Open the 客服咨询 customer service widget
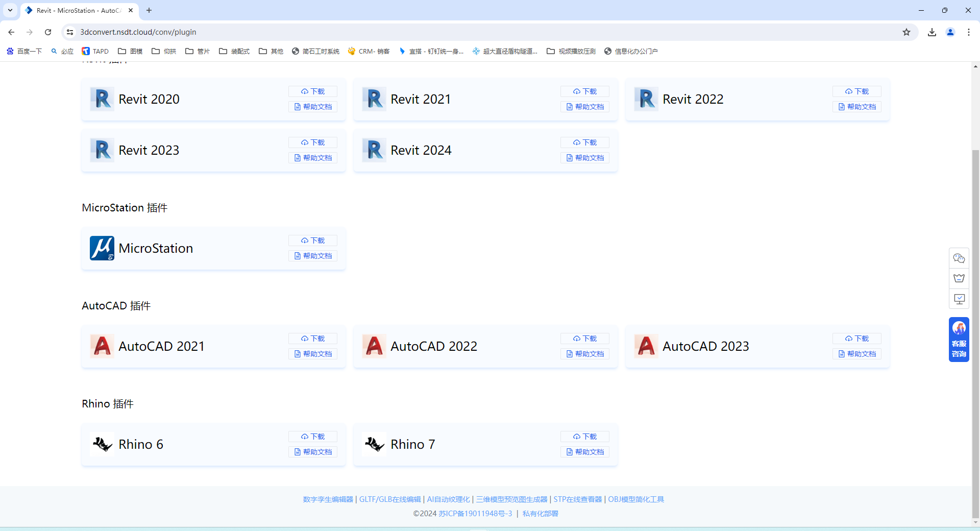Screen dimensions: 980x531 (959, 340)
